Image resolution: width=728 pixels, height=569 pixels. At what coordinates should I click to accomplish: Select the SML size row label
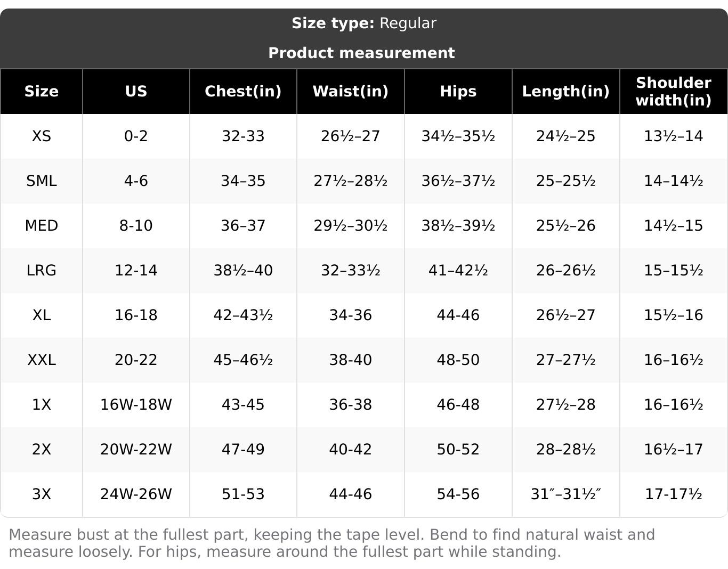(42, 181)
